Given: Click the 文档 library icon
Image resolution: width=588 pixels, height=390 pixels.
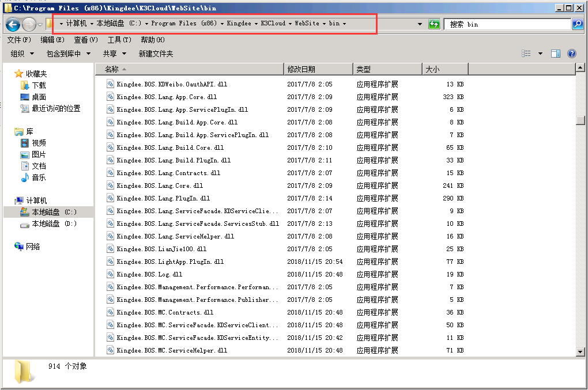Looking at the screenshot, I should (x=24, y=166).
